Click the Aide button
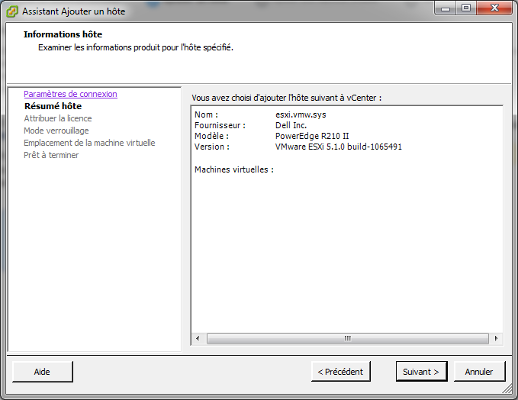The image size is (518, 400). [42, 372]
